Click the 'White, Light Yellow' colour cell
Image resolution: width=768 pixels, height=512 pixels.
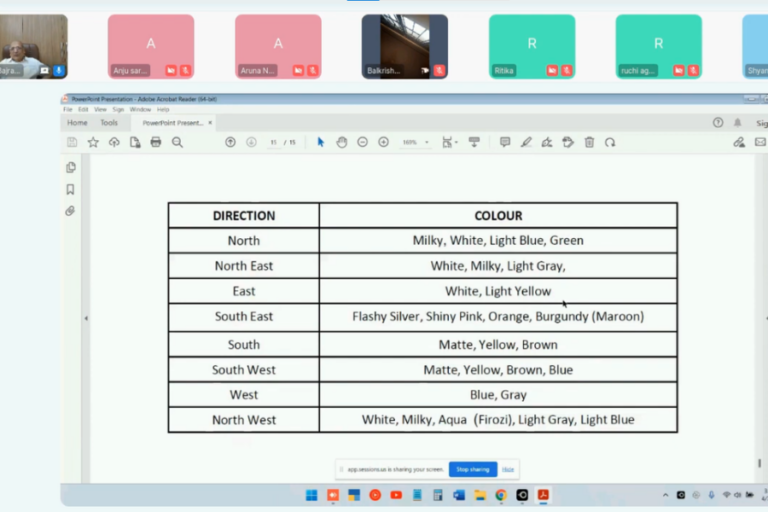point(498,291)
